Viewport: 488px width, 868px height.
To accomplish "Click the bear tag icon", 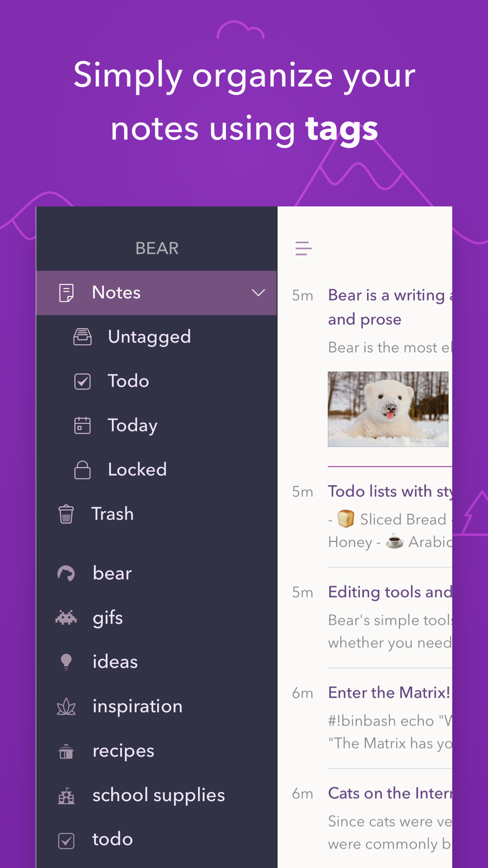I will click(x=66, y=573).
